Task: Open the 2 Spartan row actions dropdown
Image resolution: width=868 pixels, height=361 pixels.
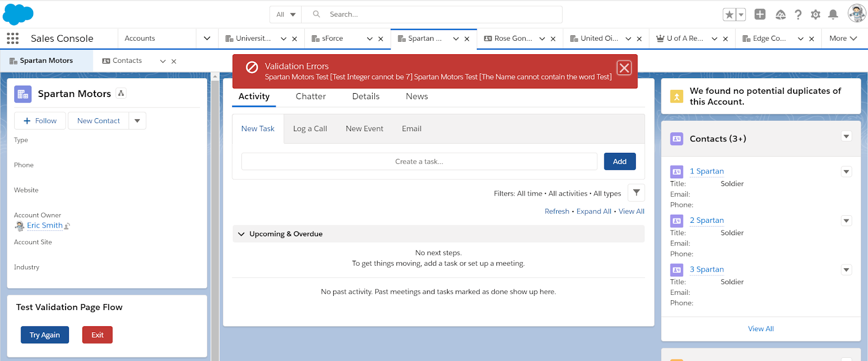Action: [846, 221]
